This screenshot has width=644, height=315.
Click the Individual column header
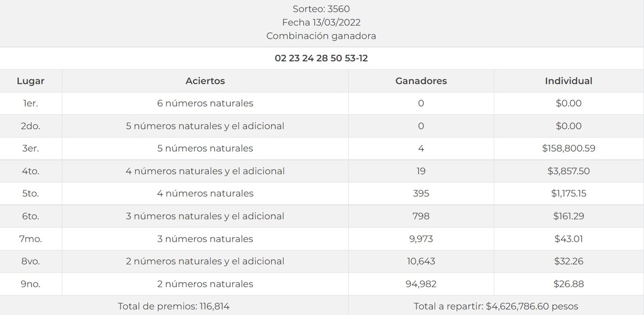568,81
